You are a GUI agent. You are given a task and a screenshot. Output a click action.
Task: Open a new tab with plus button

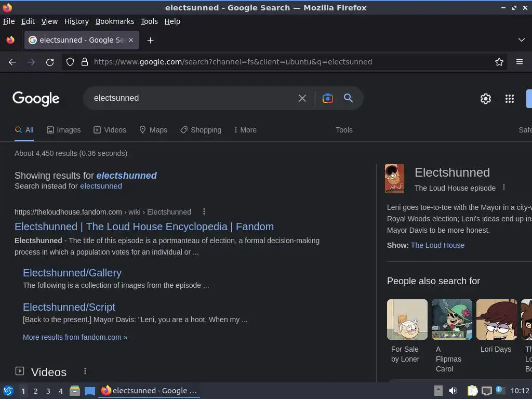150,41
